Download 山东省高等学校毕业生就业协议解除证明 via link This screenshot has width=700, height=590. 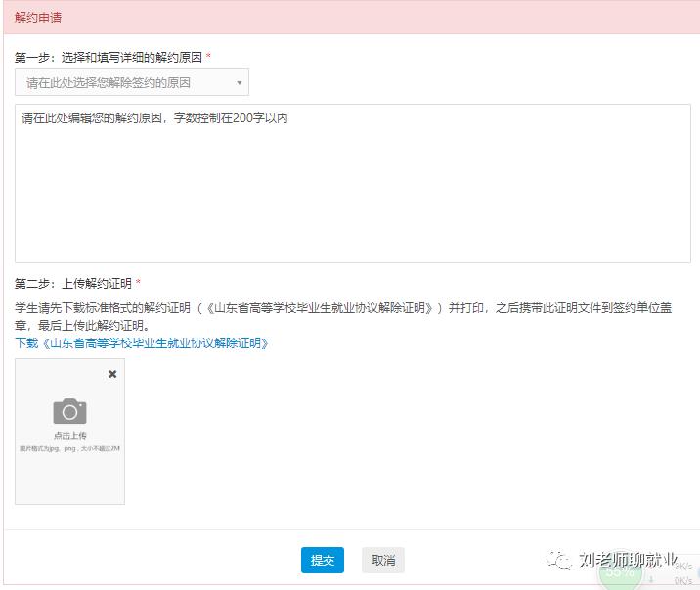point(142,343)
